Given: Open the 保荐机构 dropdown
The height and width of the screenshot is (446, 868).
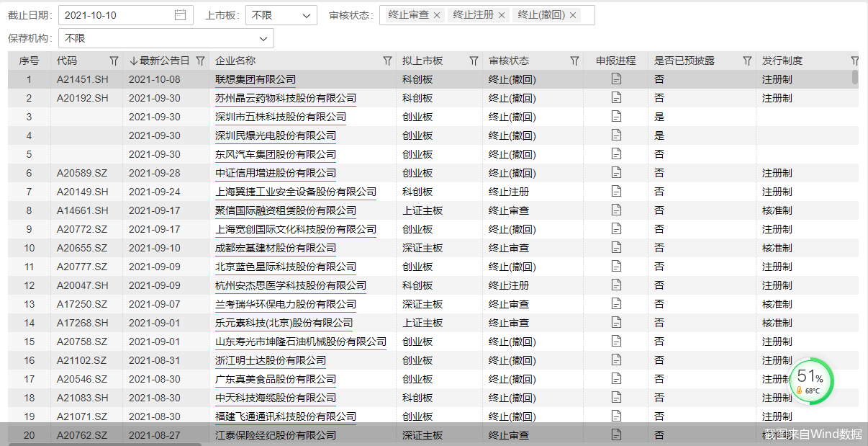Looking at the screenshot, I should 166,38.
